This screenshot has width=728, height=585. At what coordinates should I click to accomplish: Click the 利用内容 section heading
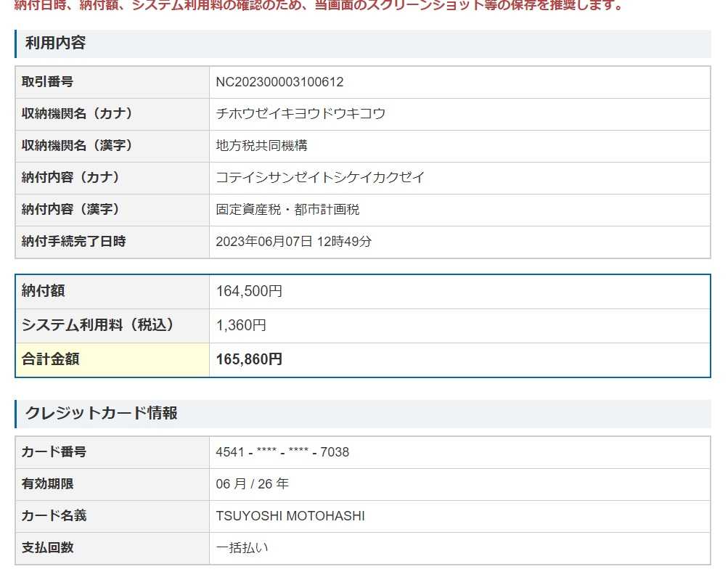[55, 43]
